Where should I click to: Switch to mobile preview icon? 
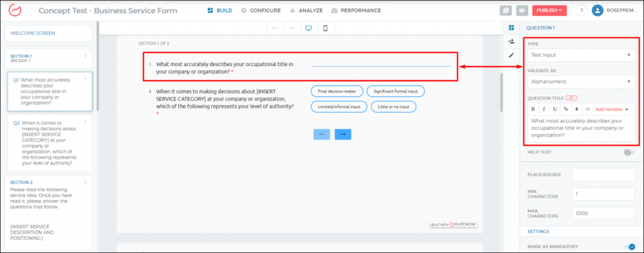(325, 28)
